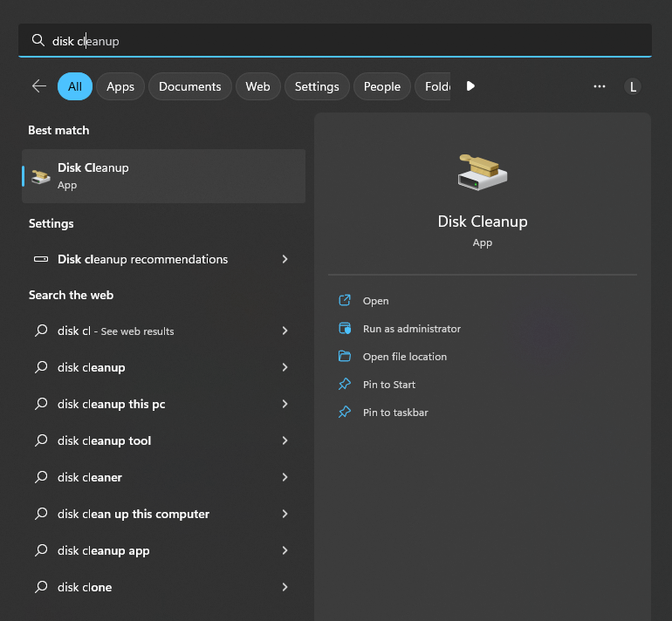Switch to the Folders filter tab
Viewport: 672px width, 621px height.
tap(433, 86)
